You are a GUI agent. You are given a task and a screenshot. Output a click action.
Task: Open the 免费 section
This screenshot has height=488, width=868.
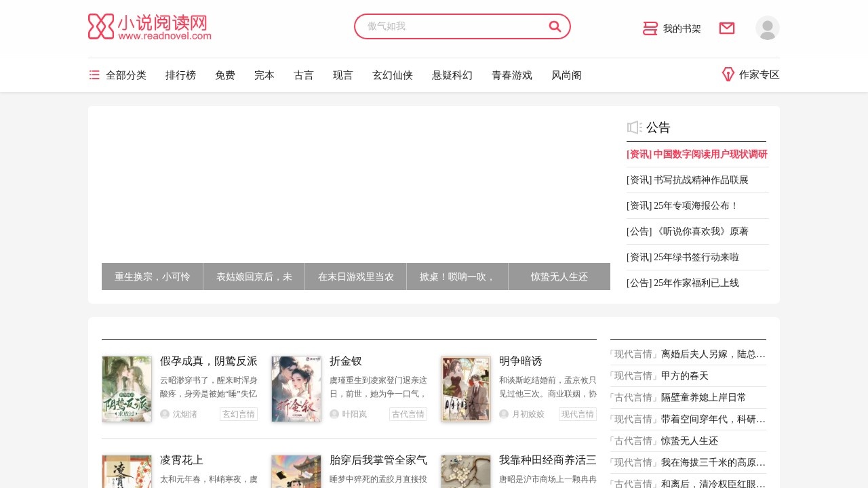point(225,75)
